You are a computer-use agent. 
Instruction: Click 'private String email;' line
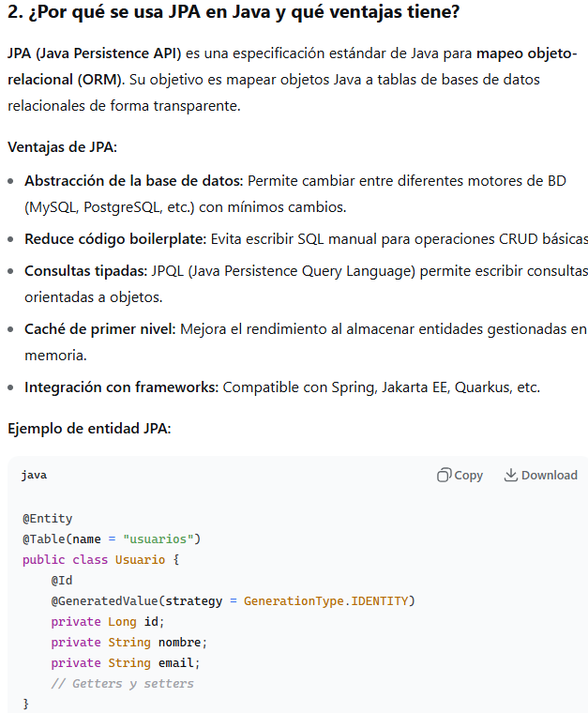coord(126,663)
